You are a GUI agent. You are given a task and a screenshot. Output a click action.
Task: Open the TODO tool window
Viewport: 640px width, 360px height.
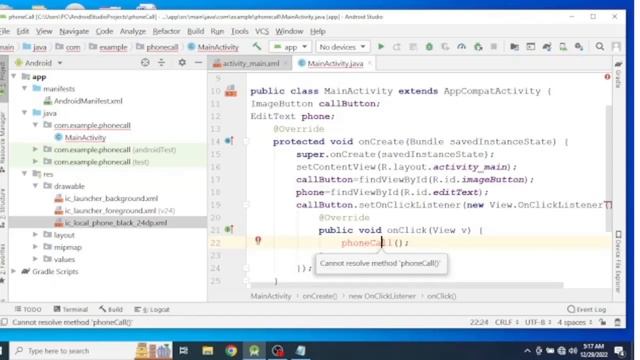click(x=28, y=309)
